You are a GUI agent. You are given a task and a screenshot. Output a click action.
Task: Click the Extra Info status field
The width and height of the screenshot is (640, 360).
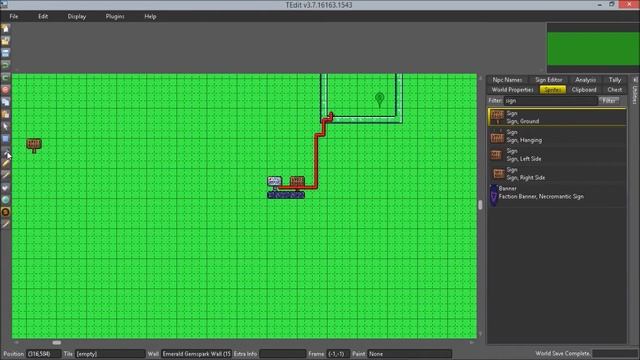pos(282,354)
